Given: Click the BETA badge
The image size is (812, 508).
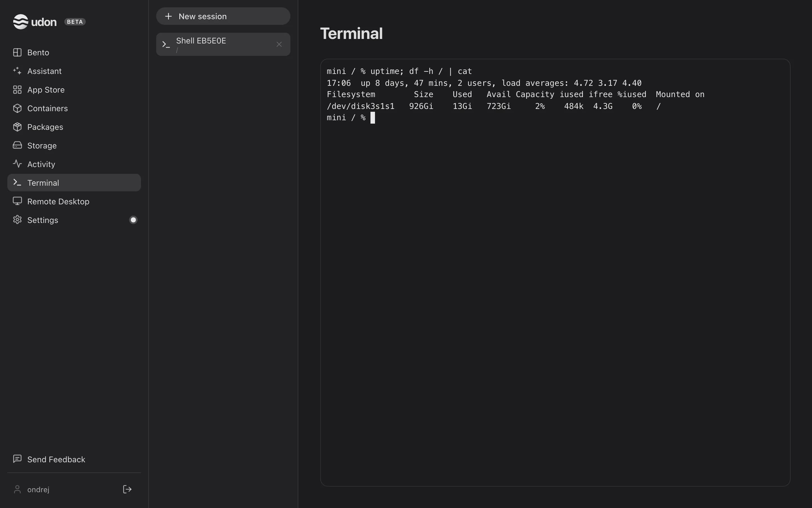Looking at the screenshot, I should (x=75, y=22).
